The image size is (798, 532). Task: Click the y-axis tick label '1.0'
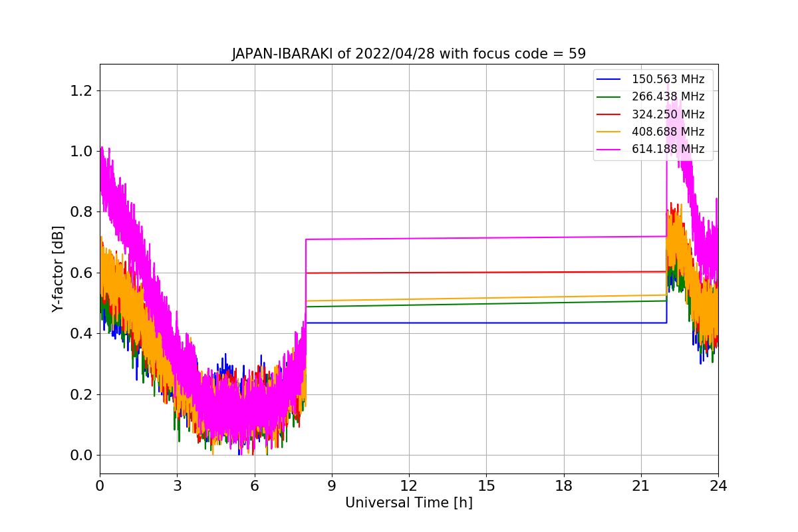(81, 152)
